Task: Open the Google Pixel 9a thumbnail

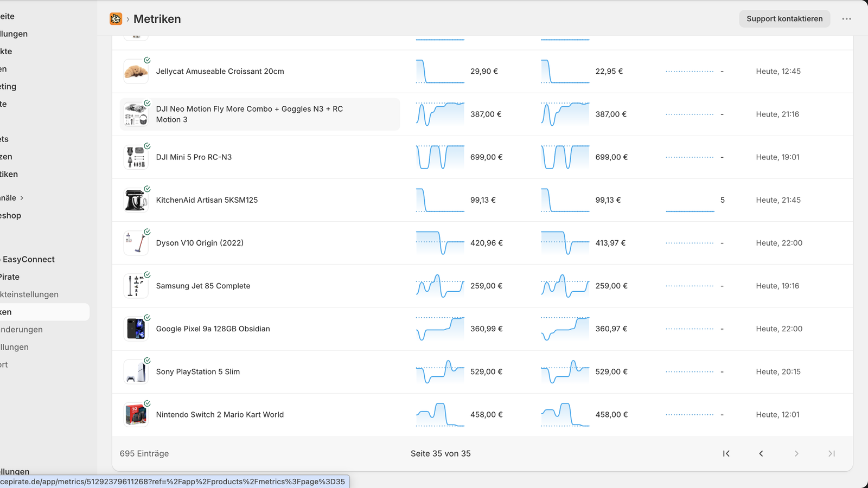Action: click(x=136, y=329)
